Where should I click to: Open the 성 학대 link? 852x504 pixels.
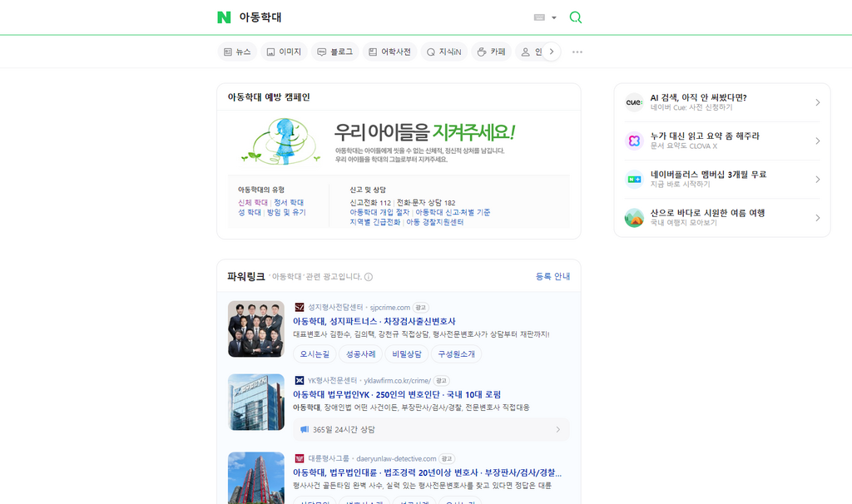tap(250, 212)
